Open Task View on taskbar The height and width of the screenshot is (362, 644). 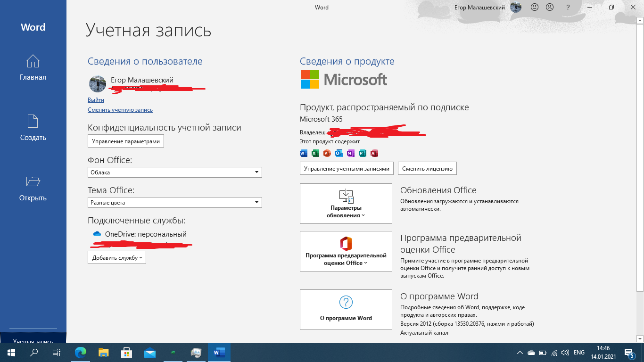56,353
